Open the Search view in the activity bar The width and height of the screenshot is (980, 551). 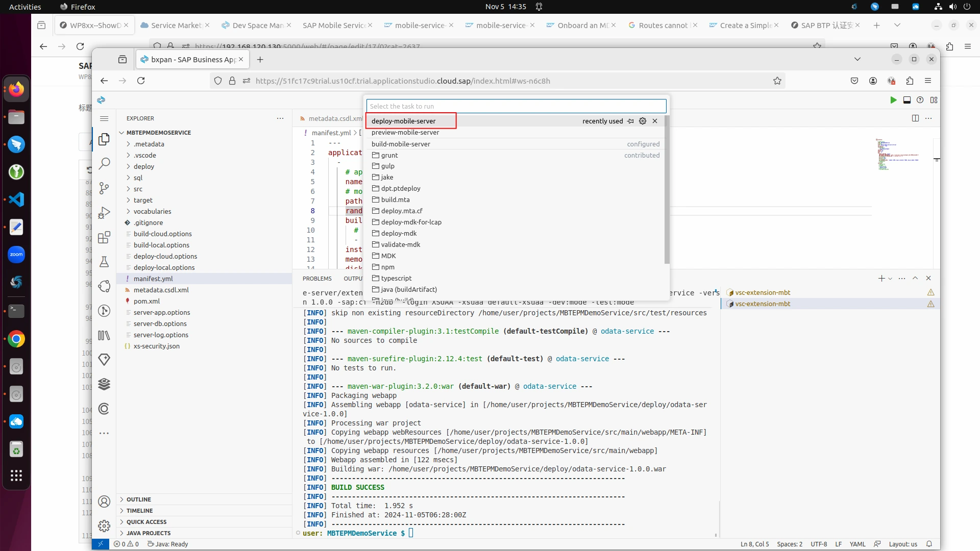(104, 163)
